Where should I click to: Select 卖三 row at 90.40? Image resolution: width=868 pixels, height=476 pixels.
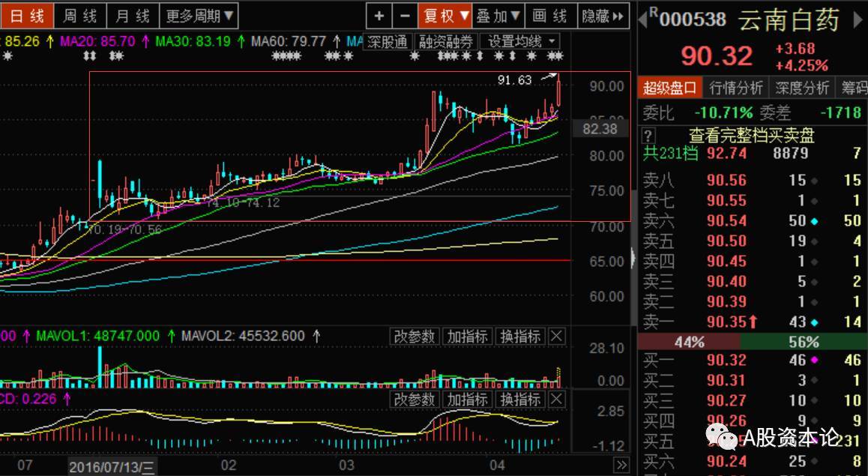[752, 282]
